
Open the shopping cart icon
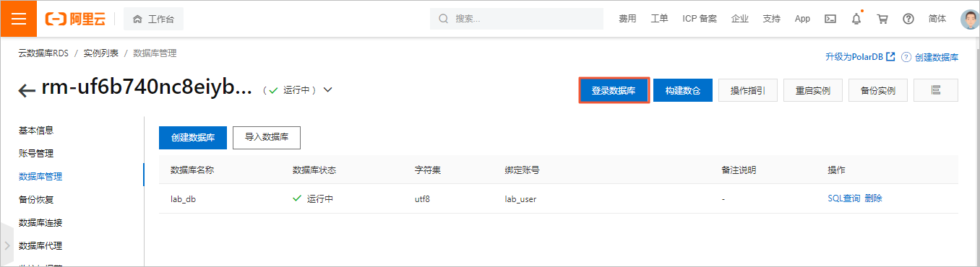point(882,19)
